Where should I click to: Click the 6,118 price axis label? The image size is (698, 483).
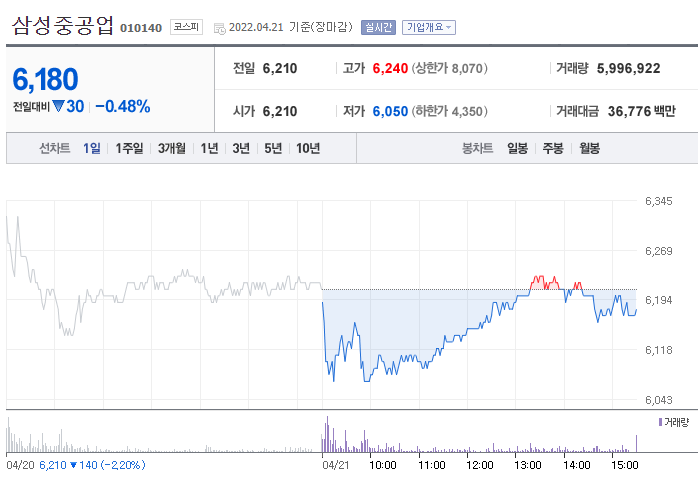tap(659, 350)
